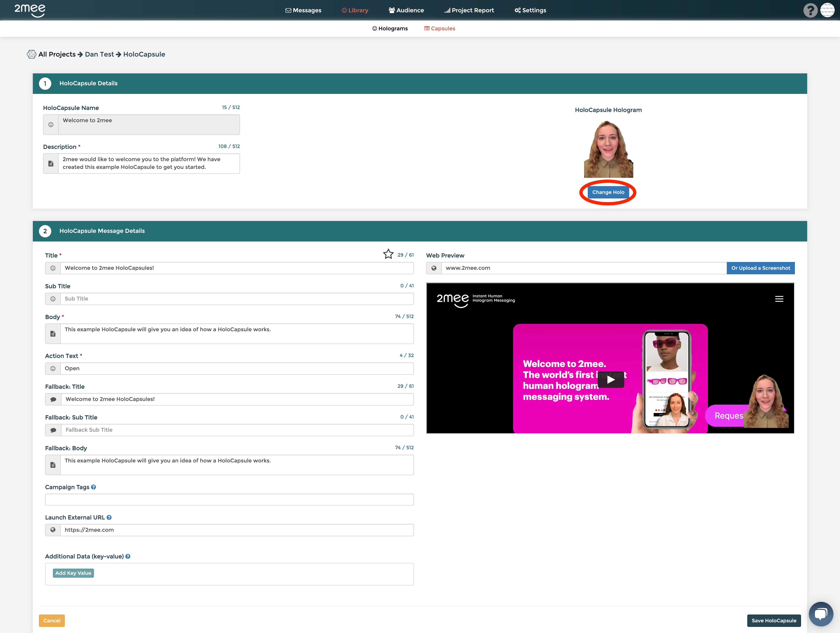840x633 pixels.
Task: Go to Dan Test breadcrumb
Action: [99, 54]
